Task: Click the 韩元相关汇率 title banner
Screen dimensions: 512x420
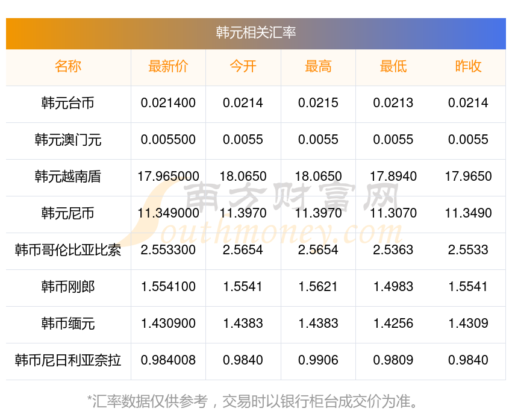Action: [x=256, y=33]
